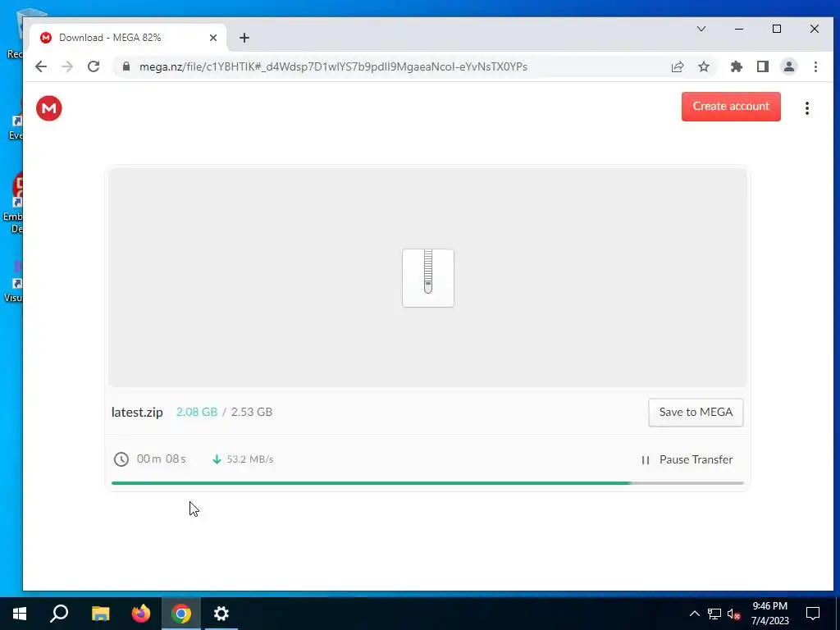The image size is (840, 630).
Task: Open the clock showing 9:46 PM
Action: coord(769,614)
